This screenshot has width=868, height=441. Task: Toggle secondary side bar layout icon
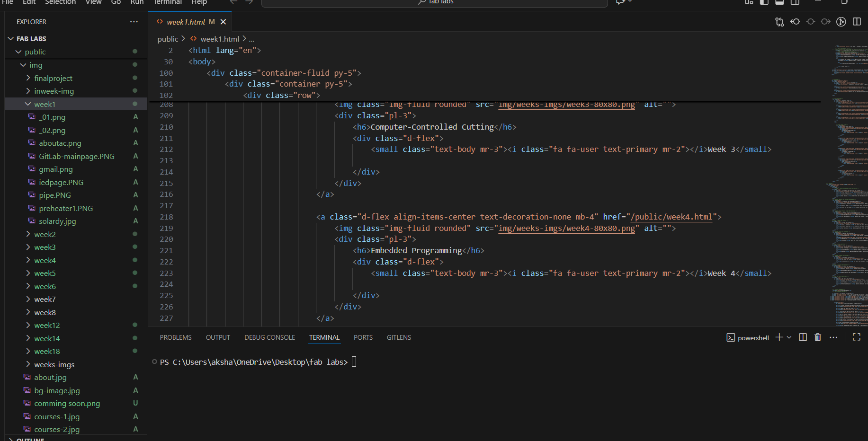[795, 2]
